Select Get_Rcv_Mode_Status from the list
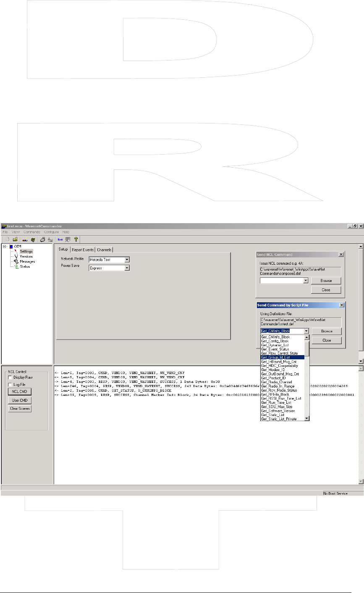364x593 pixels. (x=282, y=390)
